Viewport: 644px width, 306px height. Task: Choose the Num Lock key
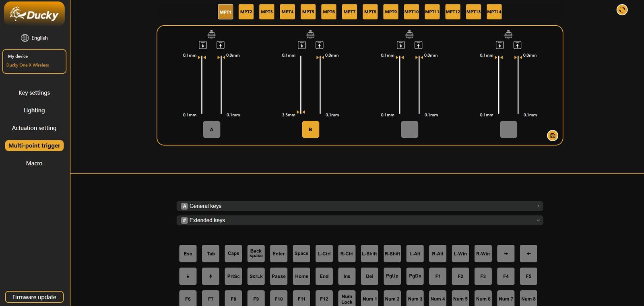pos(347,299)
